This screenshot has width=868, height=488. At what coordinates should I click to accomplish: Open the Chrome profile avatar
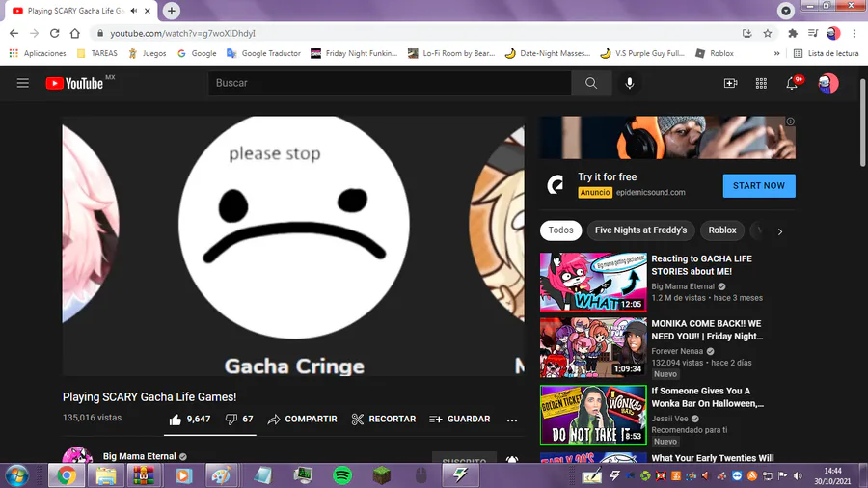point(833,33)
